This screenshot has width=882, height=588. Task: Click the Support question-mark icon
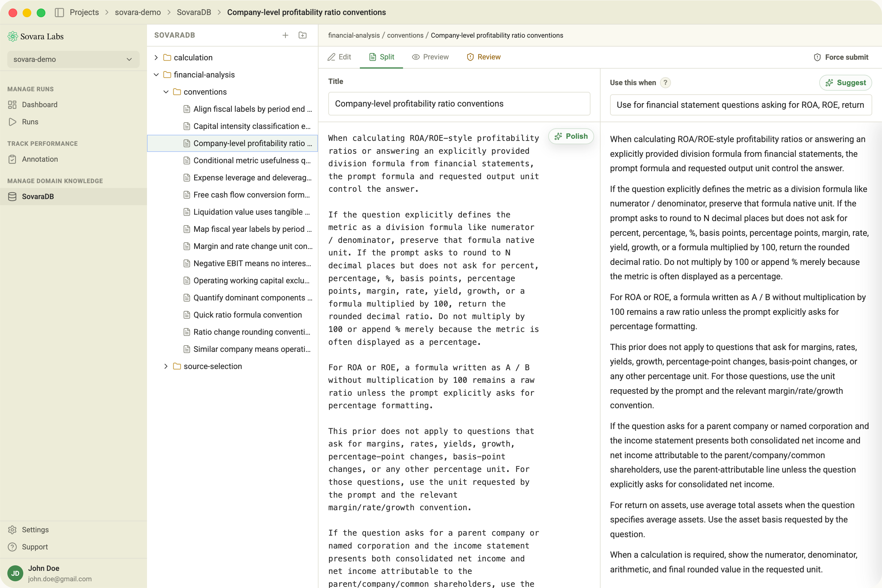click(x=12, y=547)
